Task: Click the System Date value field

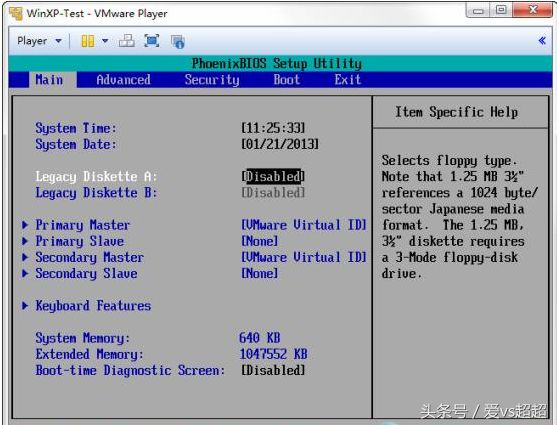Action: coord(280,144)
